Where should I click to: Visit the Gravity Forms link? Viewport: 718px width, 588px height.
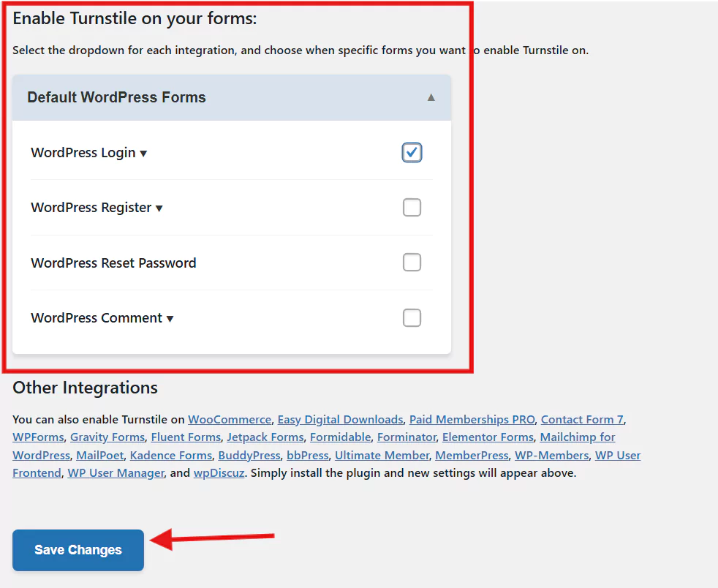pos(107,437)
